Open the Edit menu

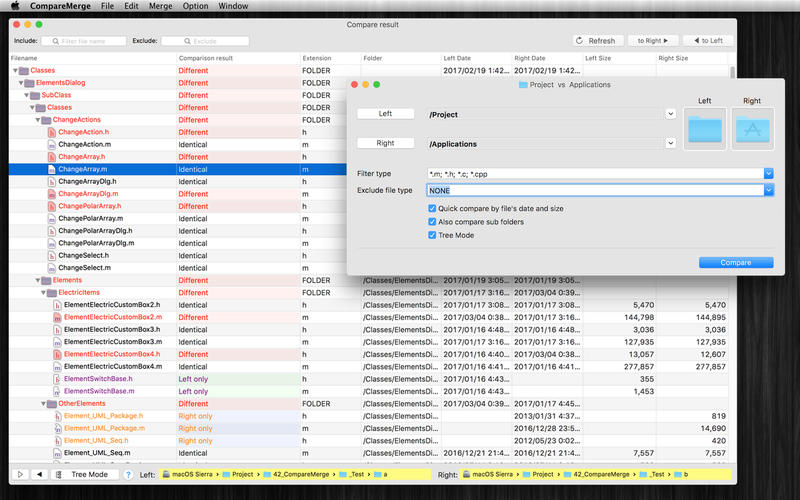pyautogui.click(x=131, y=6)
